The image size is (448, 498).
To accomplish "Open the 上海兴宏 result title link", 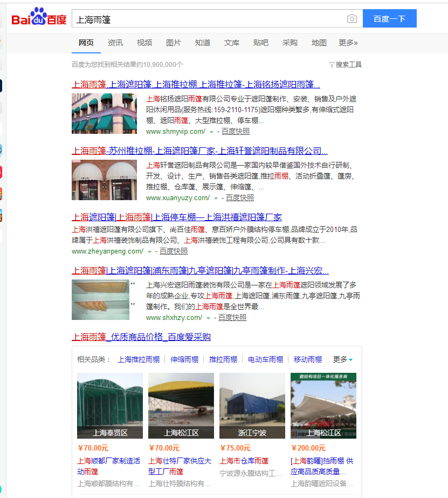I will 200,271.
